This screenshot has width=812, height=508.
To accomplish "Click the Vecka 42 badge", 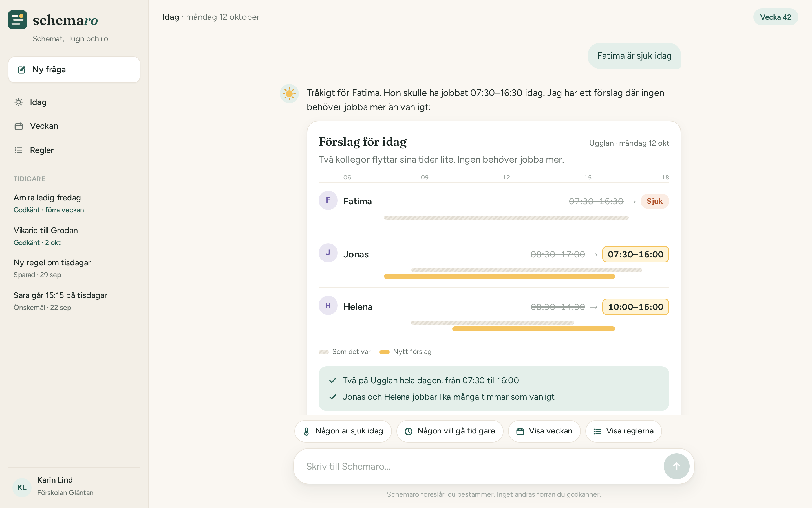I will 775,17.
